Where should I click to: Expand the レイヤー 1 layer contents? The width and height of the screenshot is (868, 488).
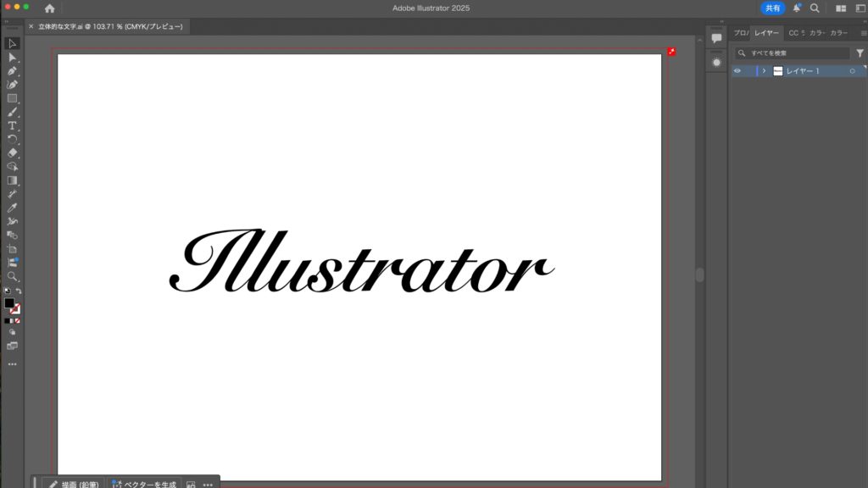[x=764, y=71]
